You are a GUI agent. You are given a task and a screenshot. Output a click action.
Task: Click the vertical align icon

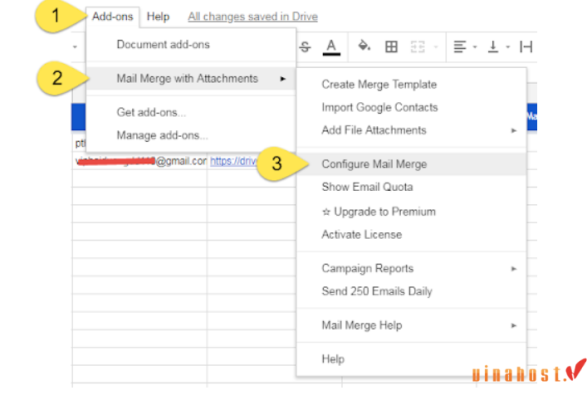pos(493,47)
